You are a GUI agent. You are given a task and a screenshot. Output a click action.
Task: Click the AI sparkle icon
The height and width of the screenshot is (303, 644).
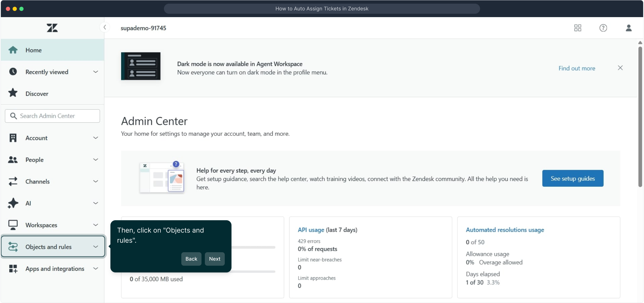point(13,203)
